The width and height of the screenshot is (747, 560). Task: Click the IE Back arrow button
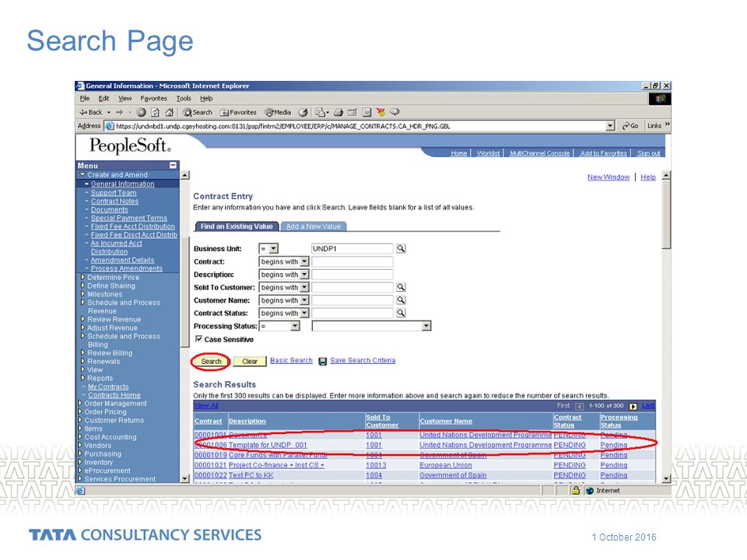tap(90, 112)
